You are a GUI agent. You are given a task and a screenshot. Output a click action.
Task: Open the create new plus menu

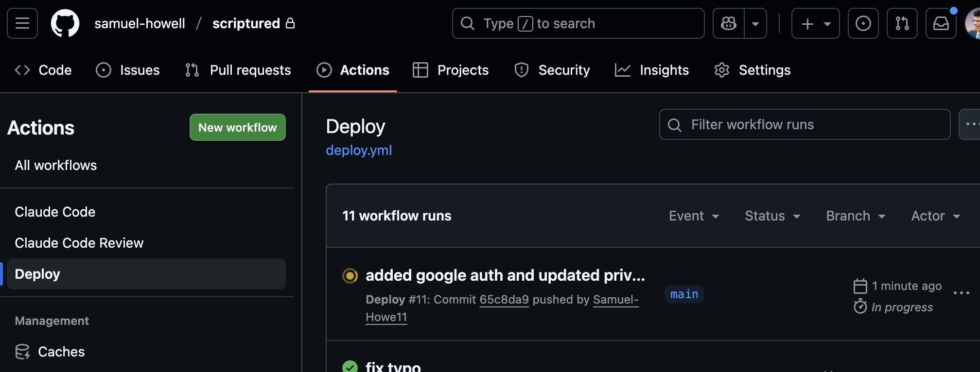pyautogui.click(x=816, y=23)
